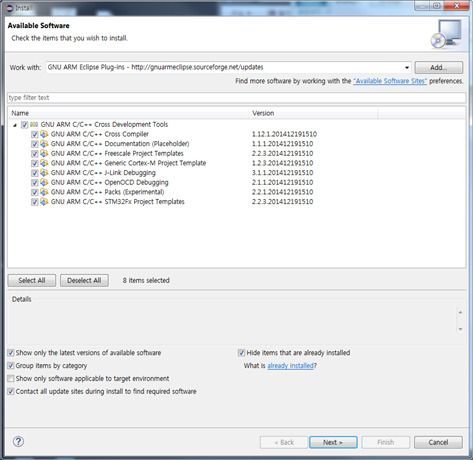The height and width of the screenshot is (460, 473).
Task: Select STM32Fx Project Templates row text
Action: [x=117, y=202]
